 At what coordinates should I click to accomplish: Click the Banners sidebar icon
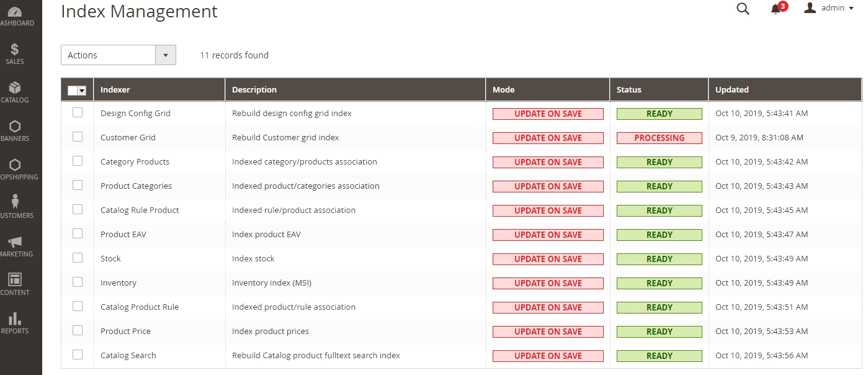point(14,126)
